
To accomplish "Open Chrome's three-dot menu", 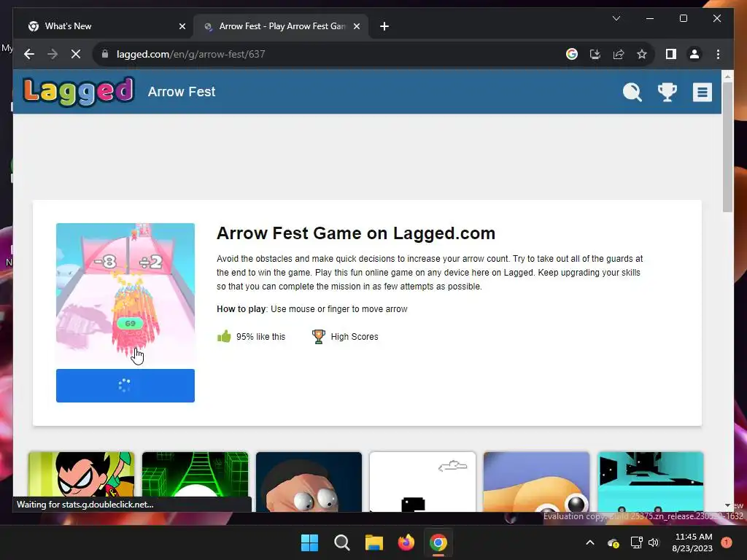I will [x=718, y=54].
